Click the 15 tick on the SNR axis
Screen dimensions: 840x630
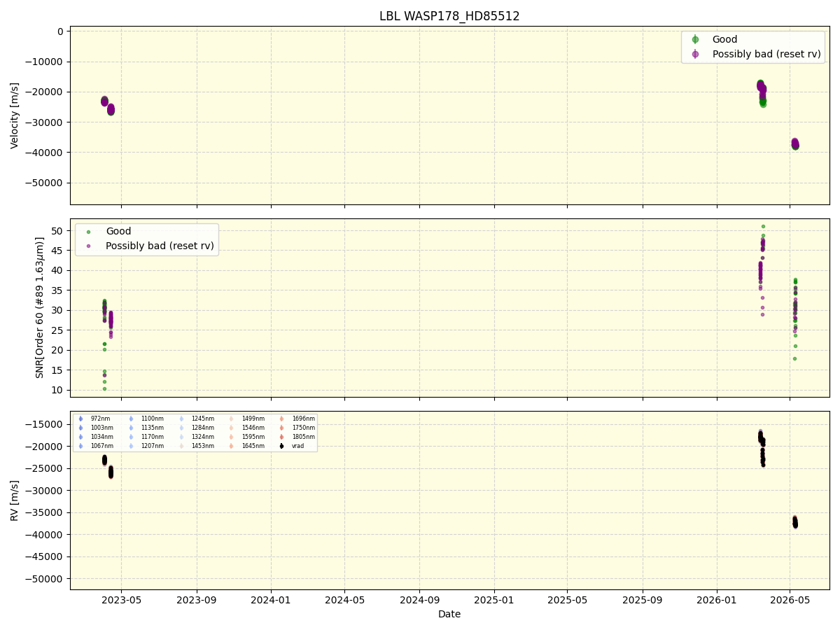pos(59,370)
